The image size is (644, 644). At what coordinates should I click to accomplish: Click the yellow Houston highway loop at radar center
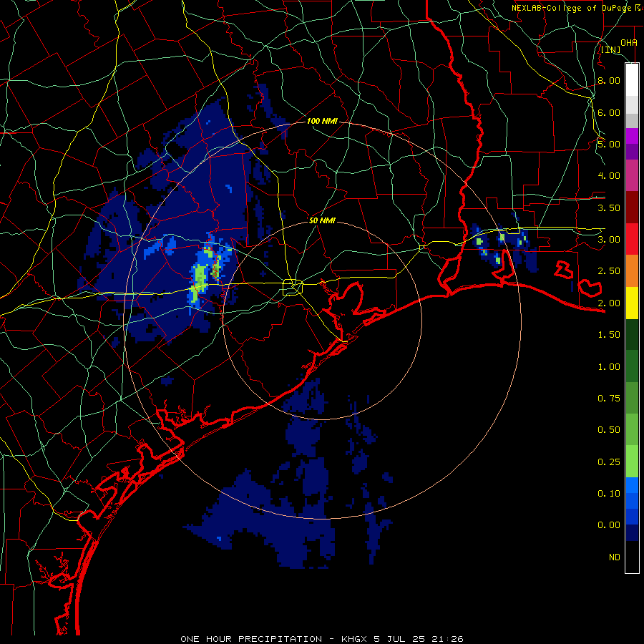(x=293, y=287)
